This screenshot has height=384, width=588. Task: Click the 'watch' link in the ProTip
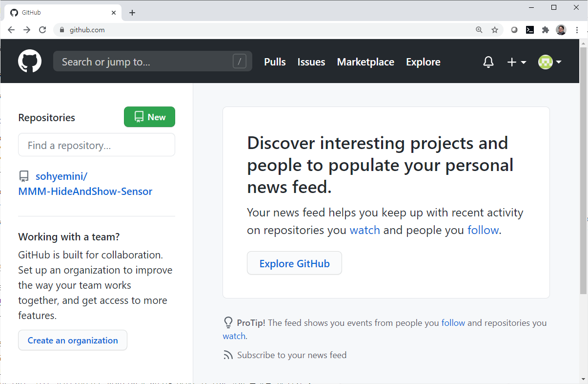[234, 336]
